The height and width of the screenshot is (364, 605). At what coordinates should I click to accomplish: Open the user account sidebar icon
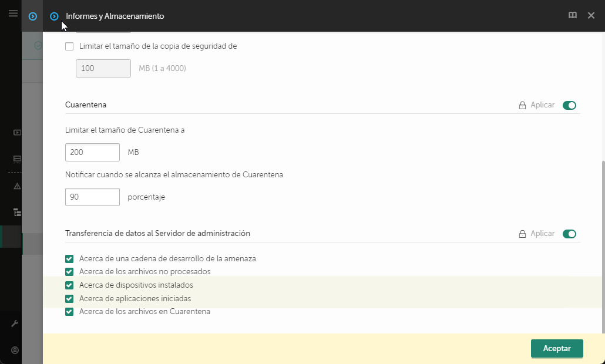click(15, 350)
